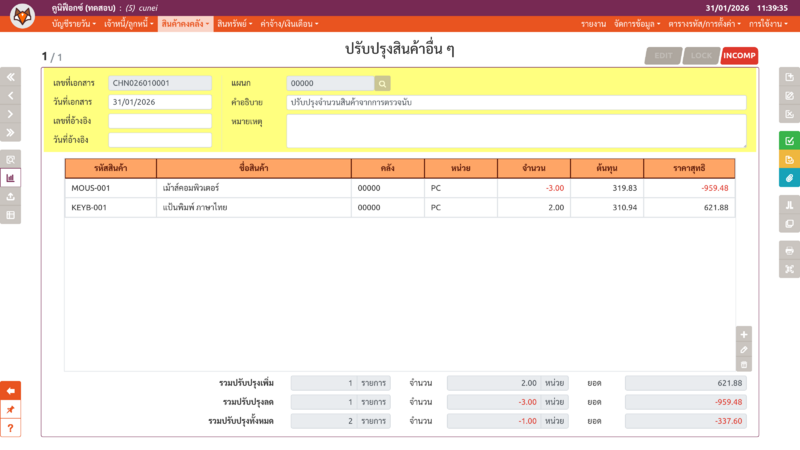This screenshot has height=450, width=800.
Task: Click the new document icon on right sidebar
Action: coord(789,77)
